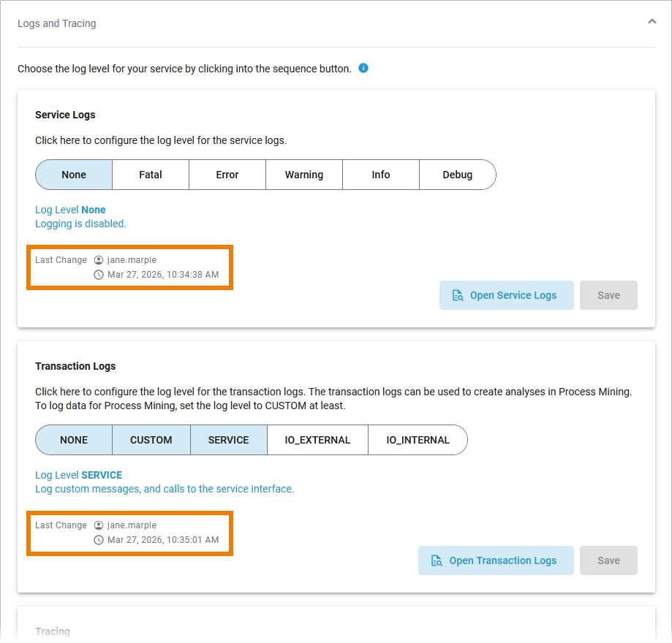Save the Service Logs settings
Screen dimensions: 672x643
(608, 295)
